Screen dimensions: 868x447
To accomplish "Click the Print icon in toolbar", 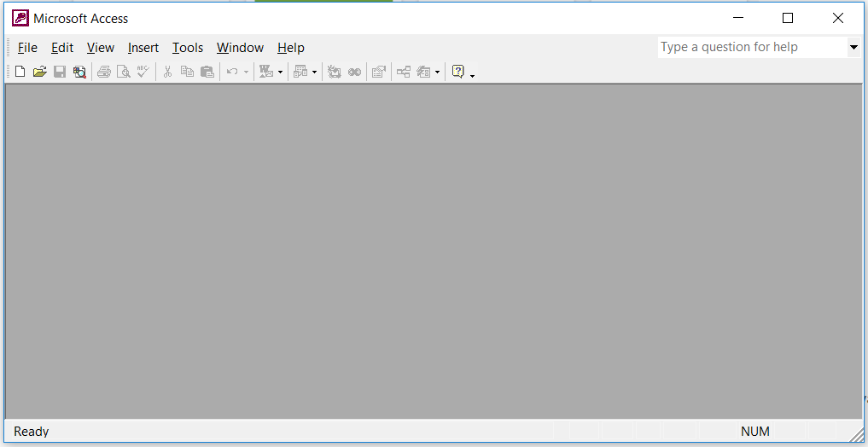I will point(103,73).
